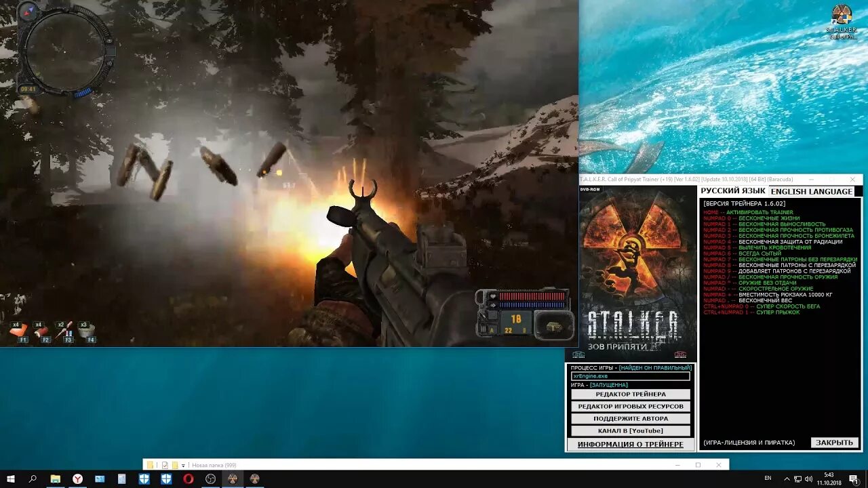Image resolution: width=868 pixels, height=488 pixels.
Task: Click 09:41 game clock on minimap
Action: 28,89
